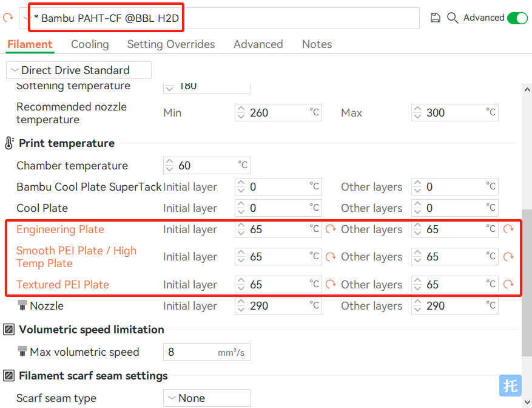Viewport: 532px width, 408px height.
Task: Click the orange reset arrow beside the preset name
Action: coord(8,18)
